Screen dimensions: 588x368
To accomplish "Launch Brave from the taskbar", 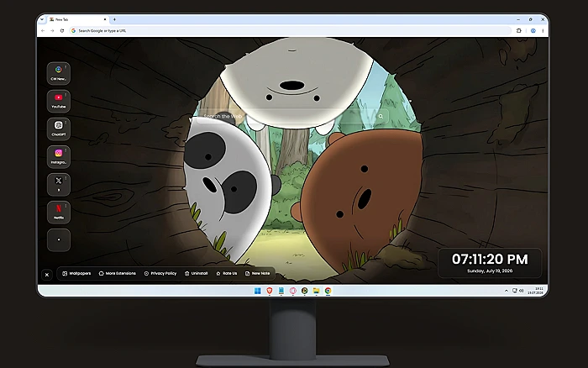I will [270, 291].
